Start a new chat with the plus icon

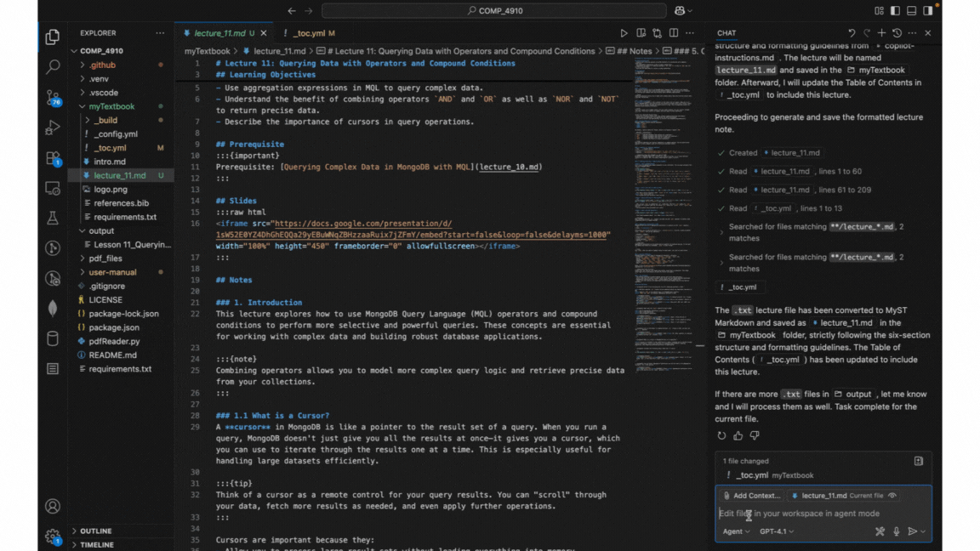pos(881,32)
